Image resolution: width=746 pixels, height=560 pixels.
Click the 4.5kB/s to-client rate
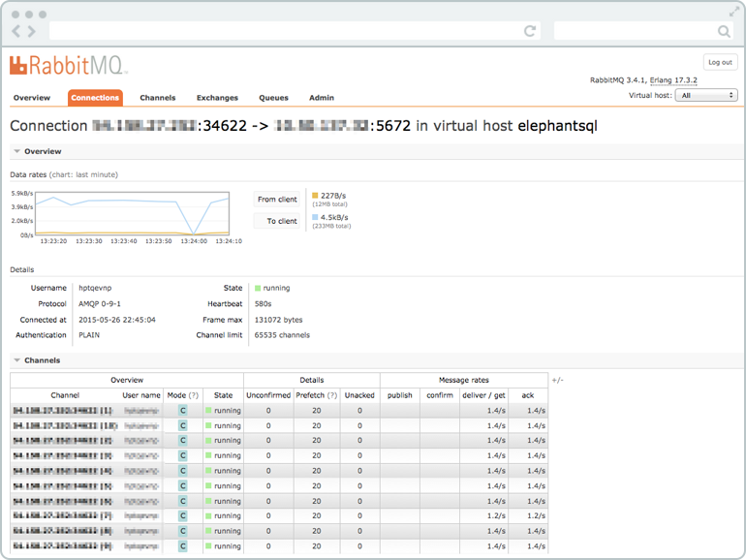(334, 217)
